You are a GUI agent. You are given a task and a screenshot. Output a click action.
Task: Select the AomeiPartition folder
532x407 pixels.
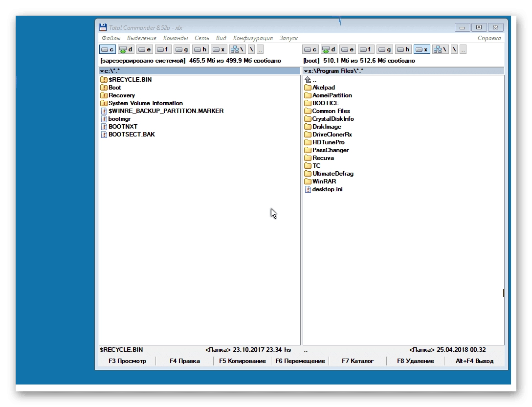(328, 95)
